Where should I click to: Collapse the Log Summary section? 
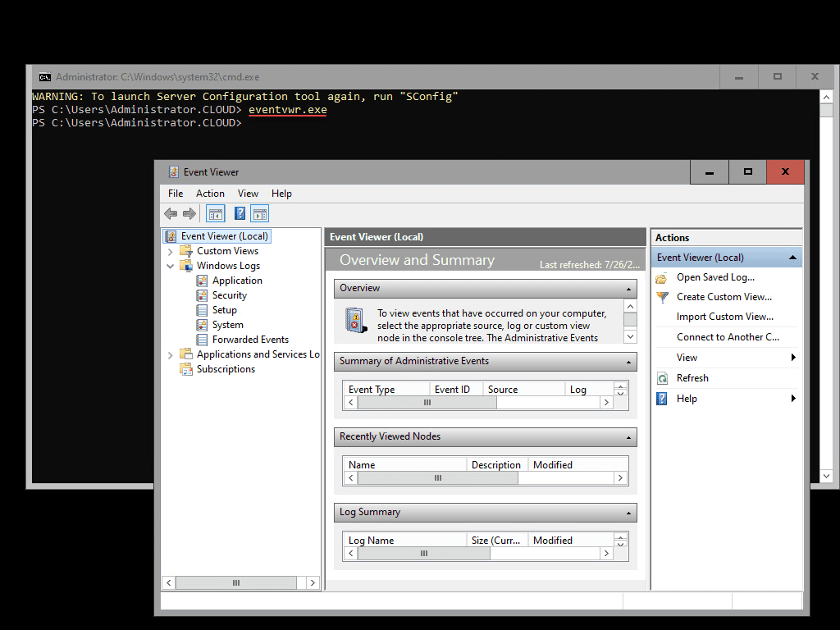[x=628, y=513]
